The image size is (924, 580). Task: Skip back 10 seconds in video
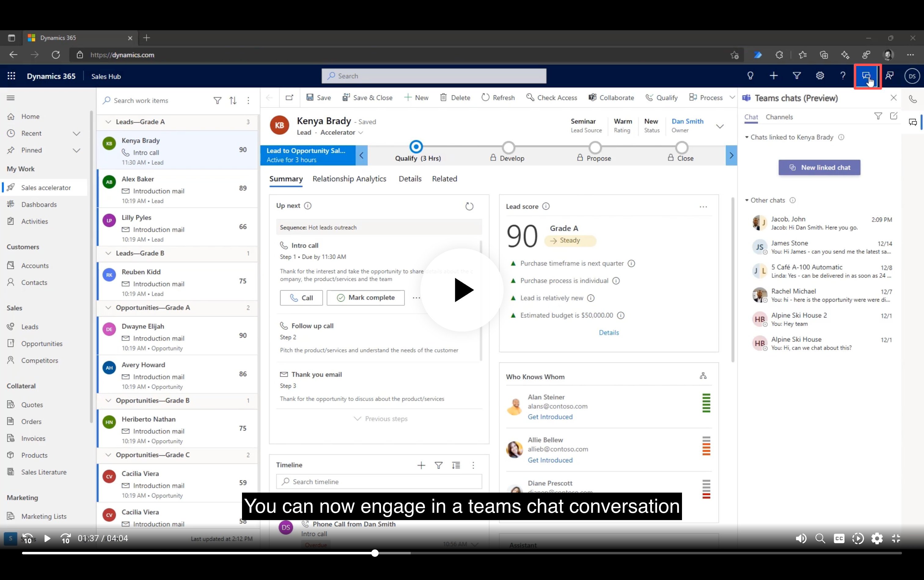(x=28, y=538)
